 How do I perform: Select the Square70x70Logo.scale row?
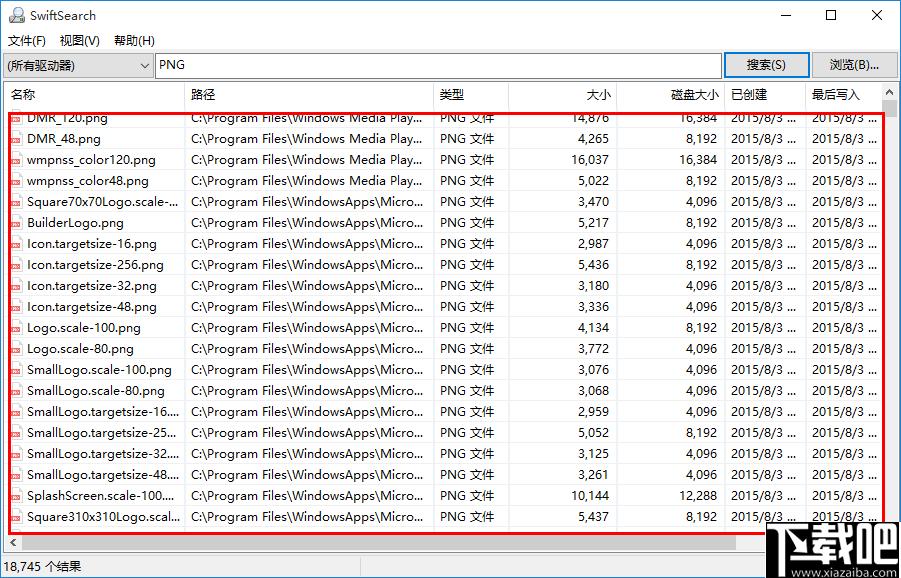[102, 202]
